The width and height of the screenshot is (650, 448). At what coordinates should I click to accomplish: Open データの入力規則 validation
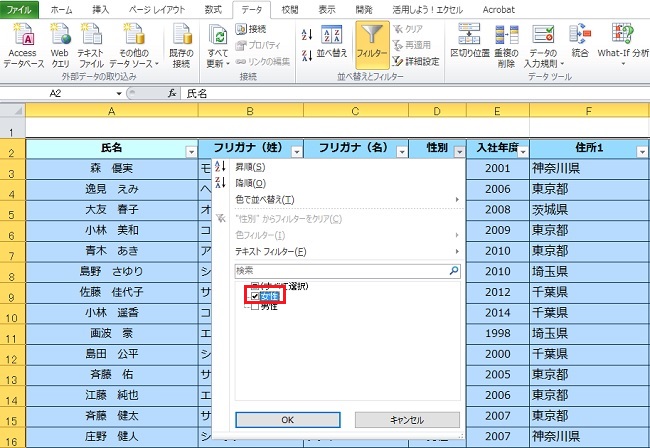[543, 45]
